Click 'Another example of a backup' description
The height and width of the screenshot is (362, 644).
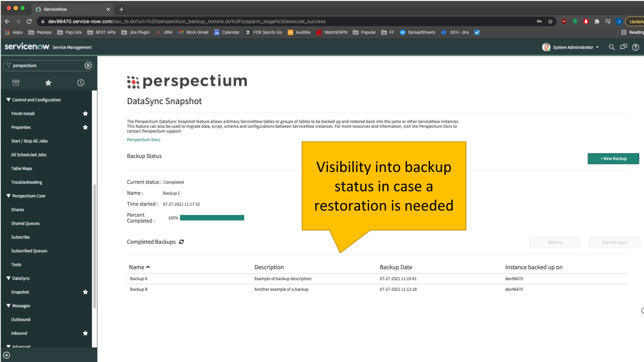(x=281, y=290)
